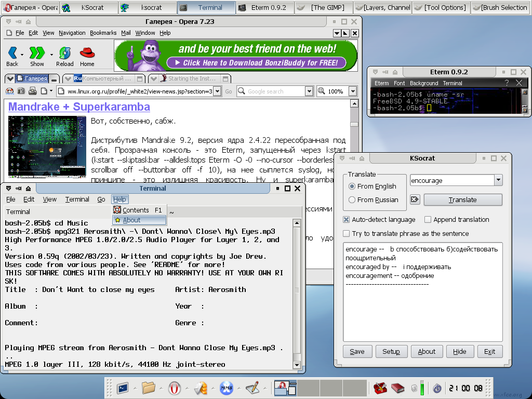Open the red book help icon in panel
Screen dimensions: 532x399
(x=397, y=388)
